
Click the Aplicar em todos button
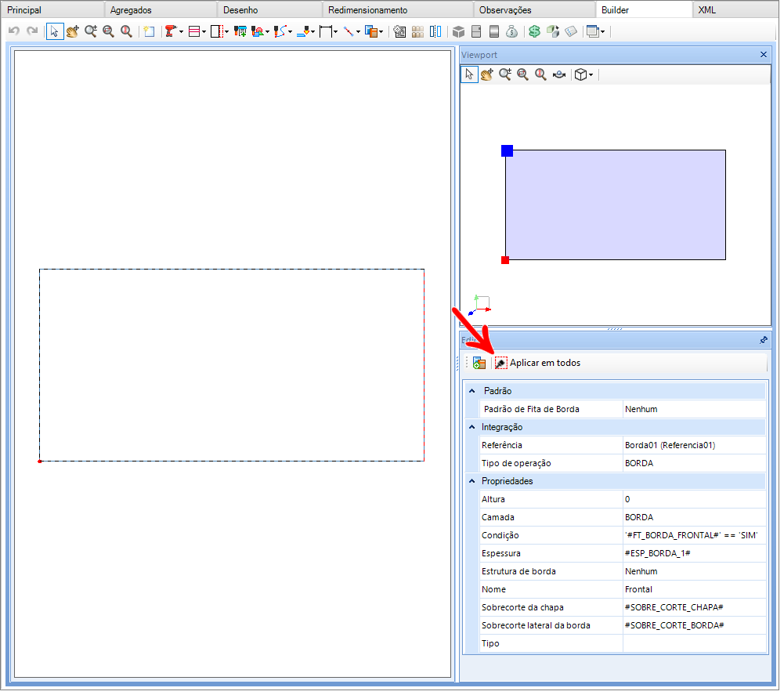[538, 364]
